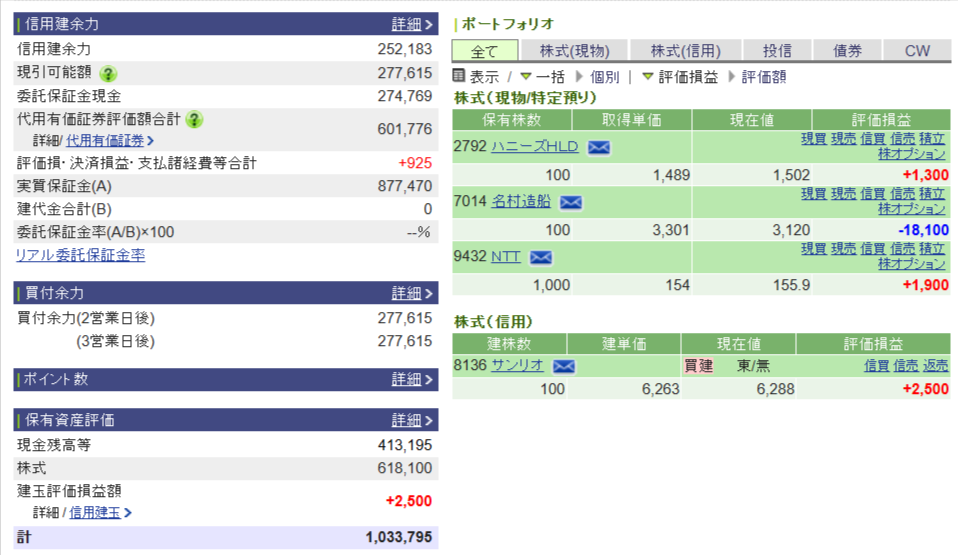This screenshot has width=958, height=555.
Task: Click the +925 value in red
Action: 415,163
